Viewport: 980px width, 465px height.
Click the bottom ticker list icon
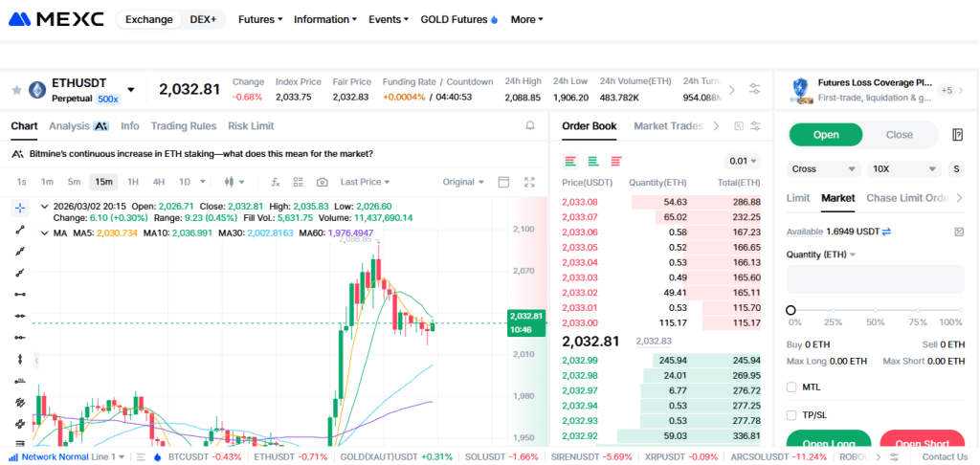click(x=141, y=457)
